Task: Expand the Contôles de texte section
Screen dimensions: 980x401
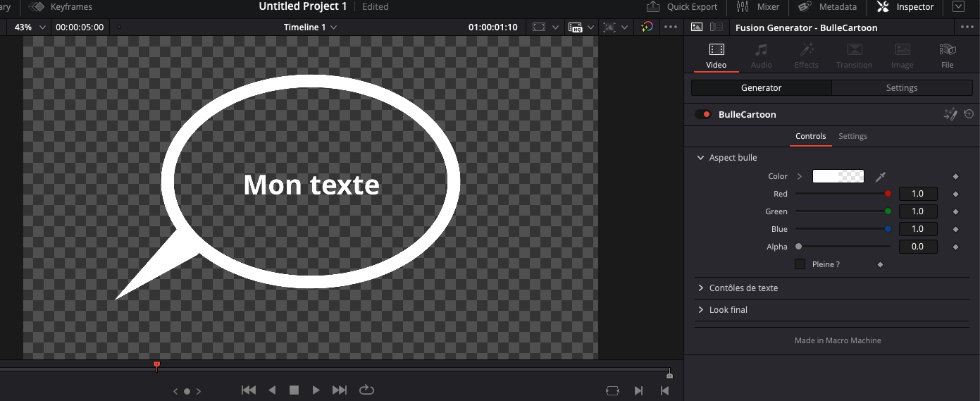Action: click(x=701, y=288)
